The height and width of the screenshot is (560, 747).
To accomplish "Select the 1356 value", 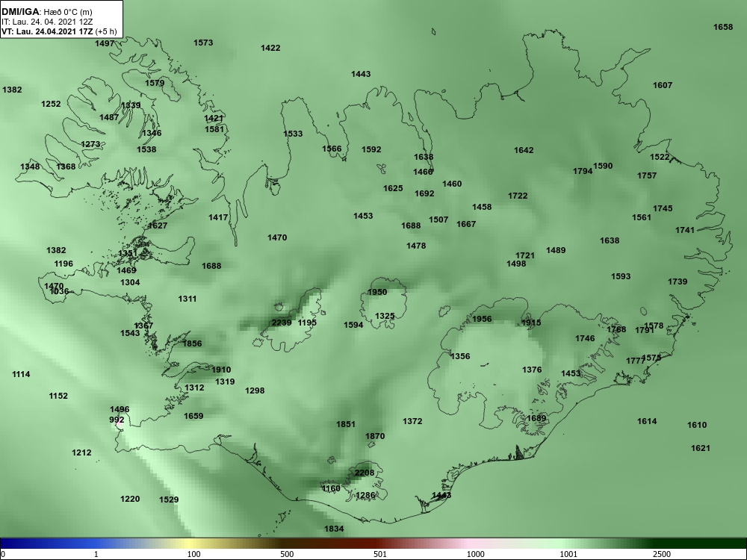I will [460, 356].
